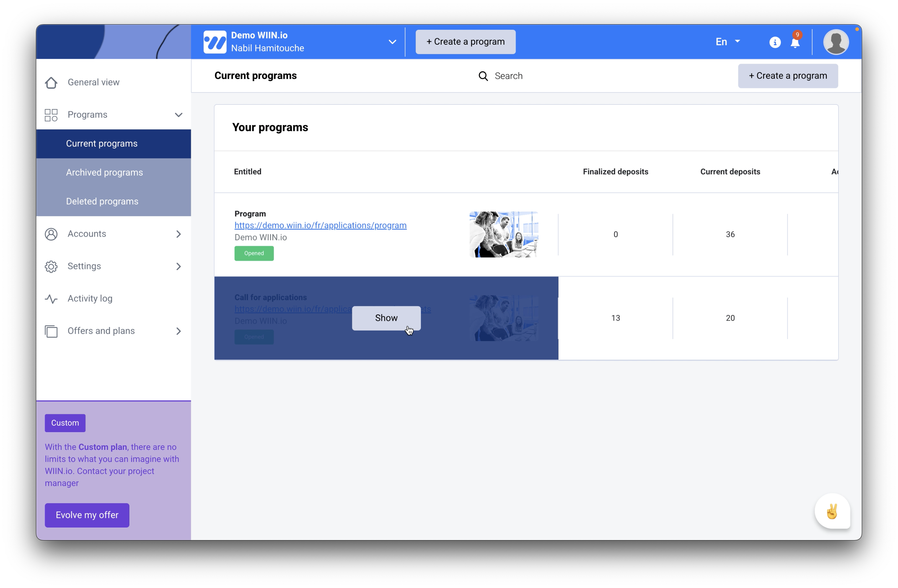Open Deleted programs
This screenshot has height=588, width=898.
pyautogui.click(x=114, y=201)
